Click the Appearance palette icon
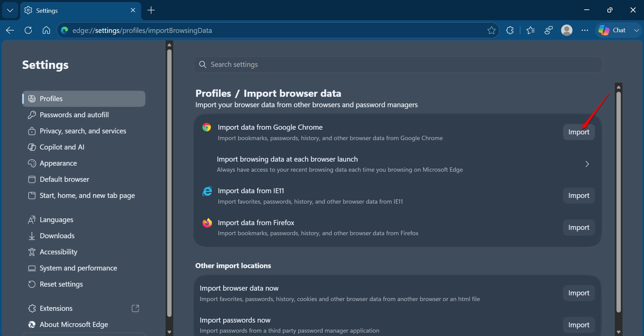The width and height of the screenshot is (644, 336). 32,163
